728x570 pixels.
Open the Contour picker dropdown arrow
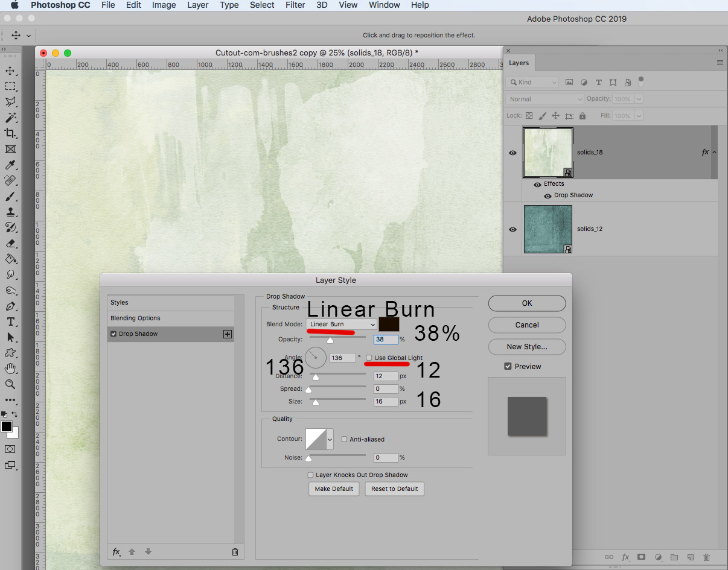[x=330, y=440]
